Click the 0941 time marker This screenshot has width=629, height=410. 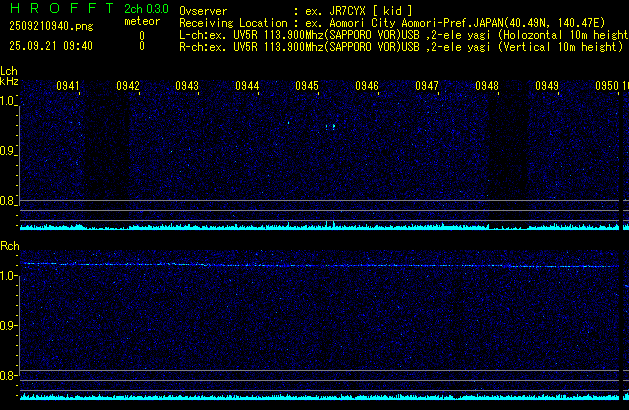[x=68, y=87]
